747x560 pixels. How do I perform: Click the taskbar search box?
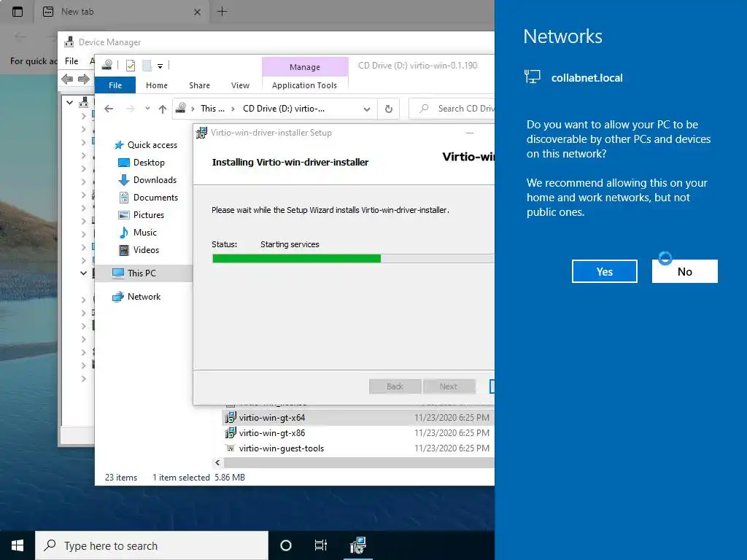pos(152,545)
